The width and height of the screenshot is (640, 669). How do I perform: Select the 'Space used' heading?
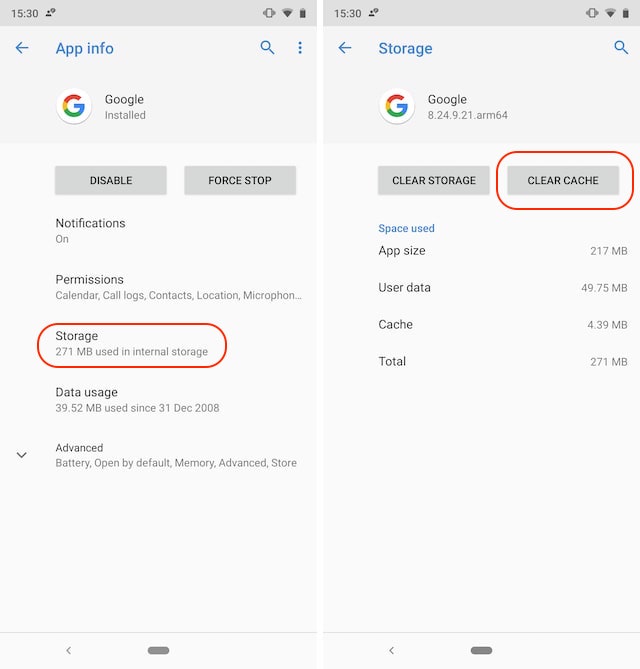pos(406,228)
